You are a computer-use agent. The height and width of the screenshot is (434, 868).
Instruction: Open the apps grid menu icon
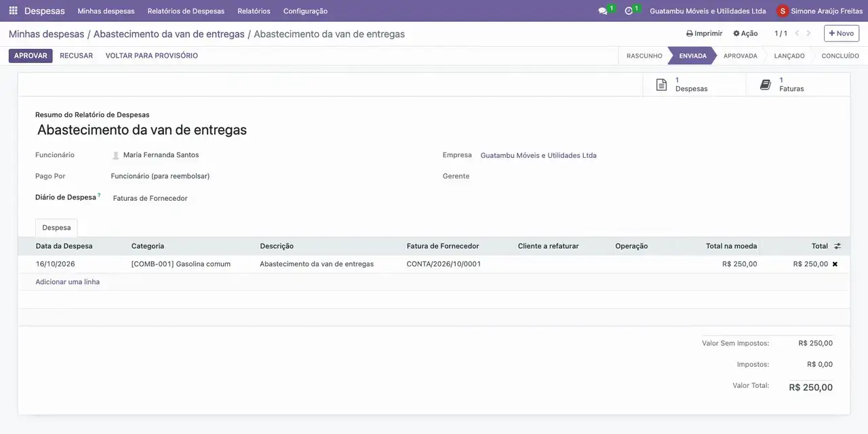click(14, 11)
